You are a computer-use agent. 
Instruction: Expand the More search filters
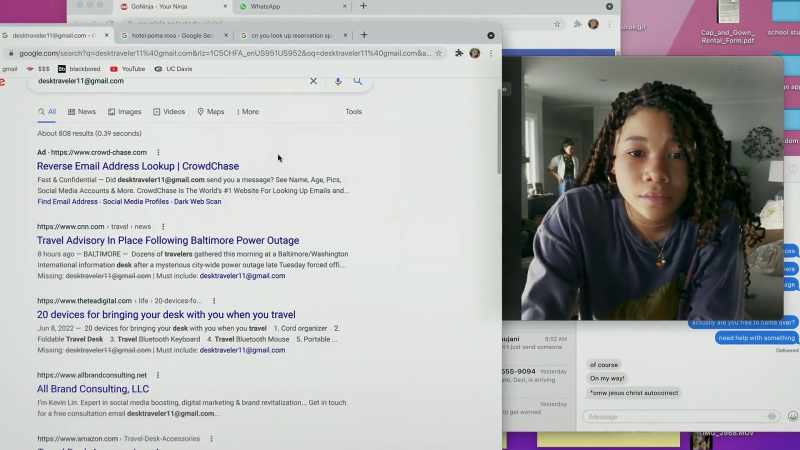247,112
